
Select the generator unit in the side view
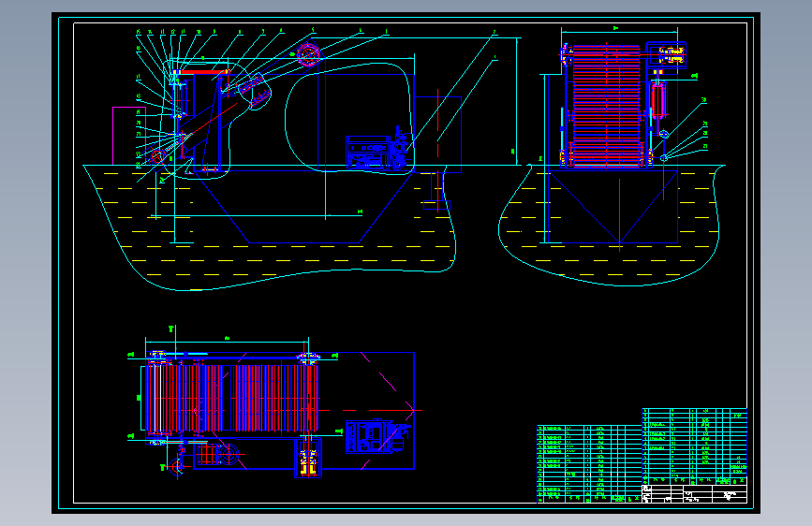(378, 152)
